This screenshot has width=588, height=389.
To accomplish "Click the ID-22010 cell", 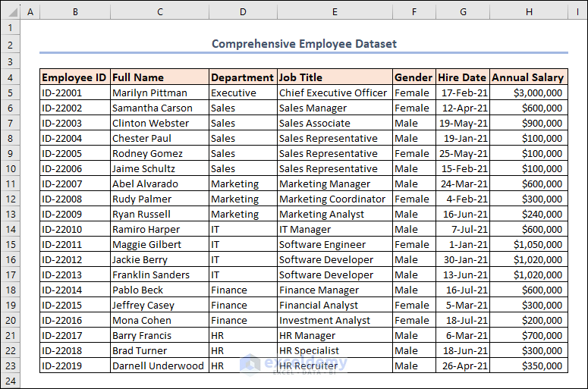I will pos(74,229).
